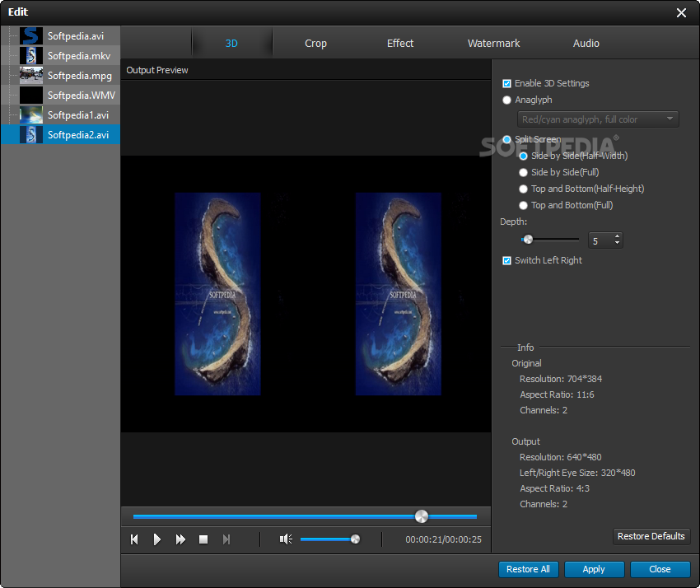Screen dimensions: 700x588
Task: Open the Red/cyan anaglyph type dropdown
Action: coord(599,119)
